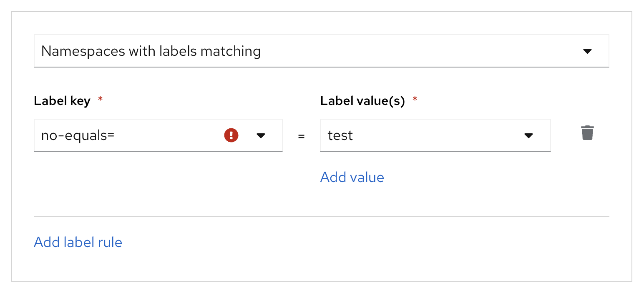This screenshot has width=644, height=290.
Task: Click the Add value link
Action: point(352,177)
